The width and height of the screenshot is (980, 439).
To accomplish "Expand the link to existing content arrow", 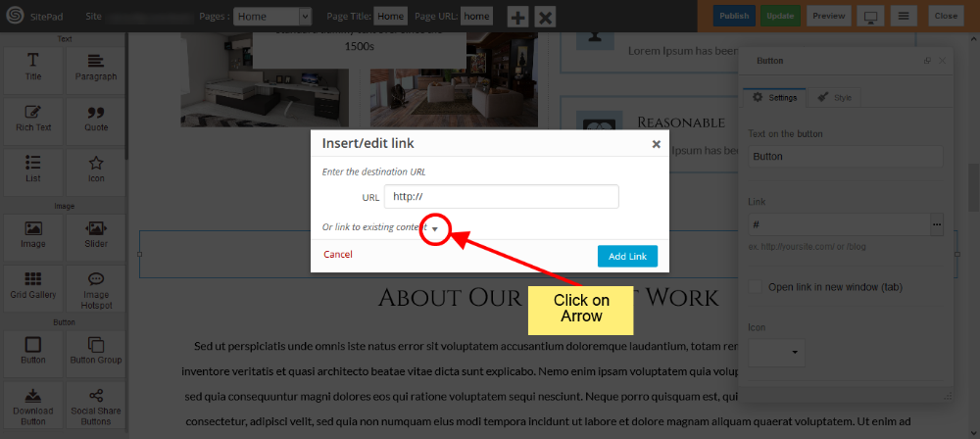I will point(435,229).
